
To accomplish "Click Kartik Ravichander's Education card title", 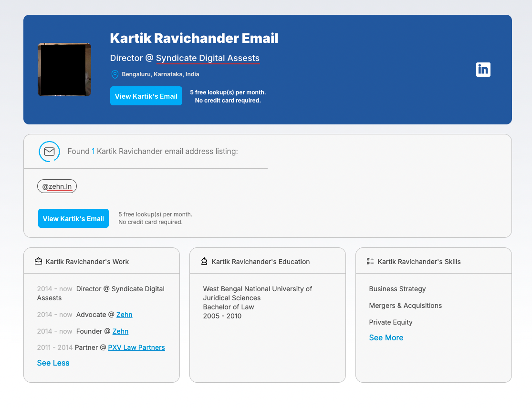I will (261, 262).
